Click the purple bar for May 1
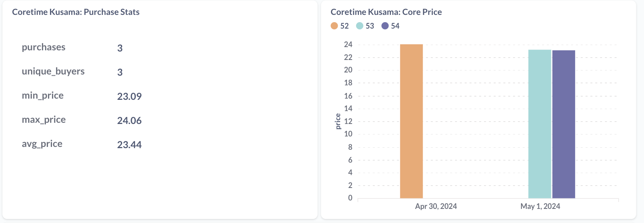644x223 pixels. click(x=563, y=124)
